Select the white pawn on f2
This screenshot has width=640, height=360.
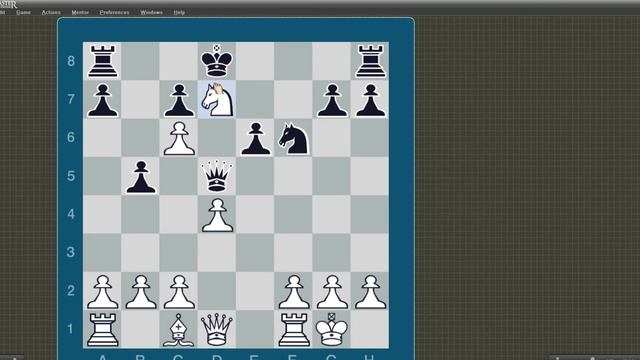click(x=293, y=291)
